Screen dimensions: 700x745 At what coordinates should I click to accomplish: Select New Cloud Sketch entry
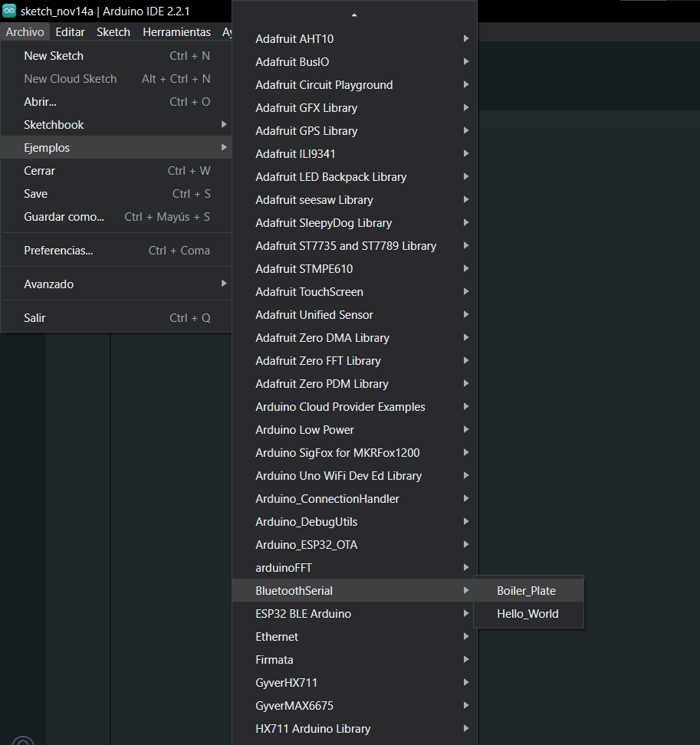point(117,79)
